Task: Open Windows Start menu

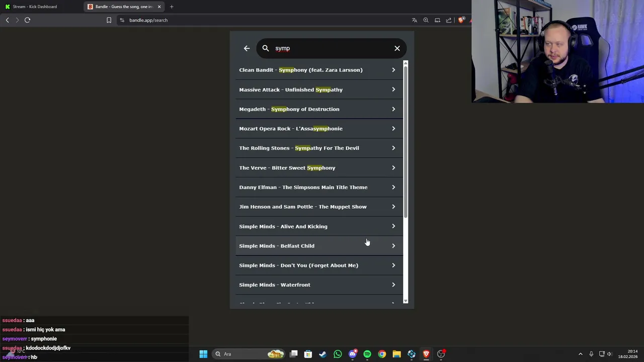Action: tap(203, 354)
